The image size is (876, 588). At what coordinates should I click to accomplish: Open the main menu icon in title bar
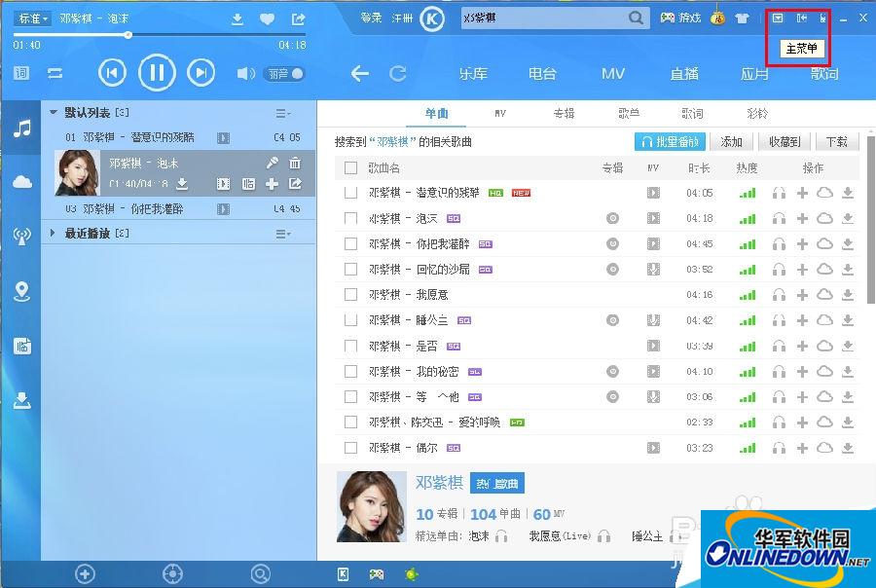777,18
